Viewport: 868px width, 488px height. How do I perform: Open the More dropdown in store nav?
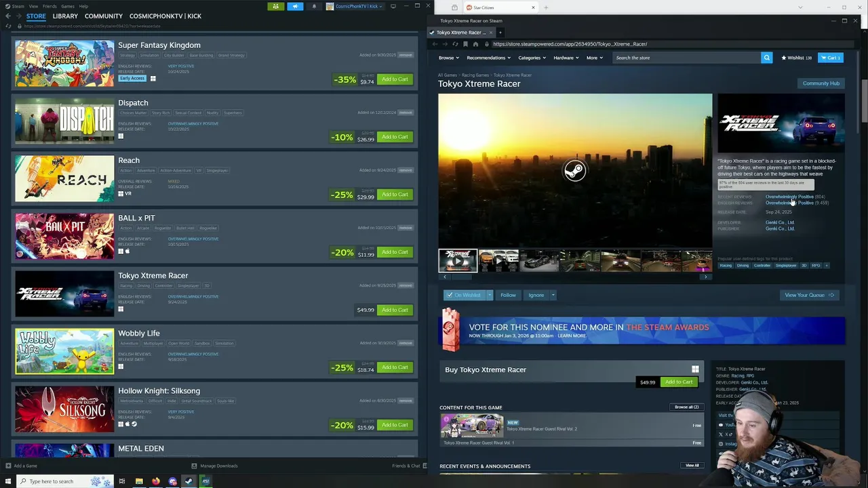pos(594,58)
